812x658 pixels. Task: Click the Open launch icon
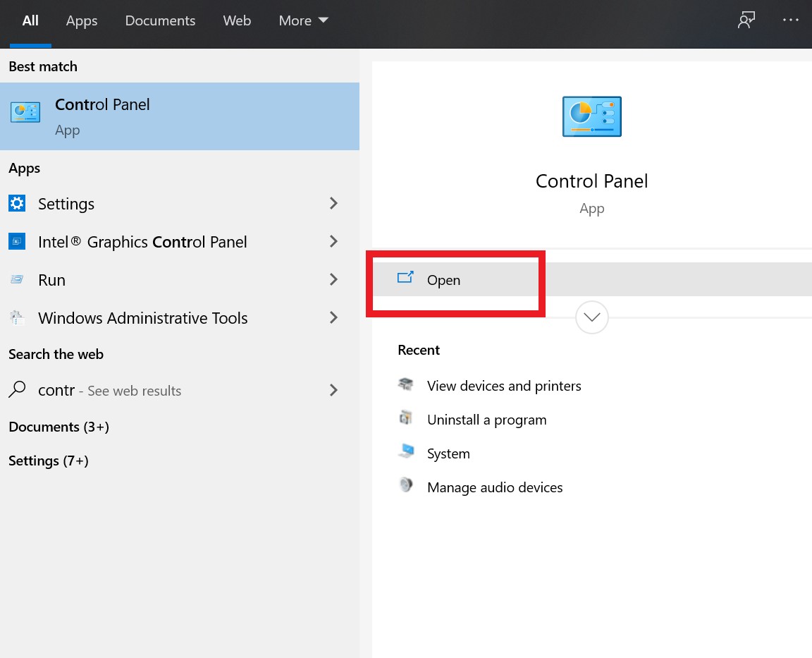[x=405, y=278]
